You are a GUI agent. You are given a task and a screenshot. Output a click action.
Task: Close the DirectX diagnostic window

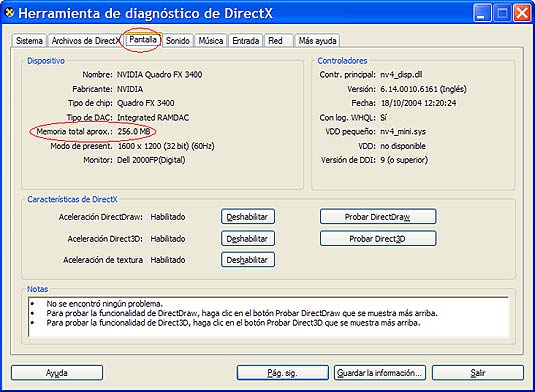[522, 13]
